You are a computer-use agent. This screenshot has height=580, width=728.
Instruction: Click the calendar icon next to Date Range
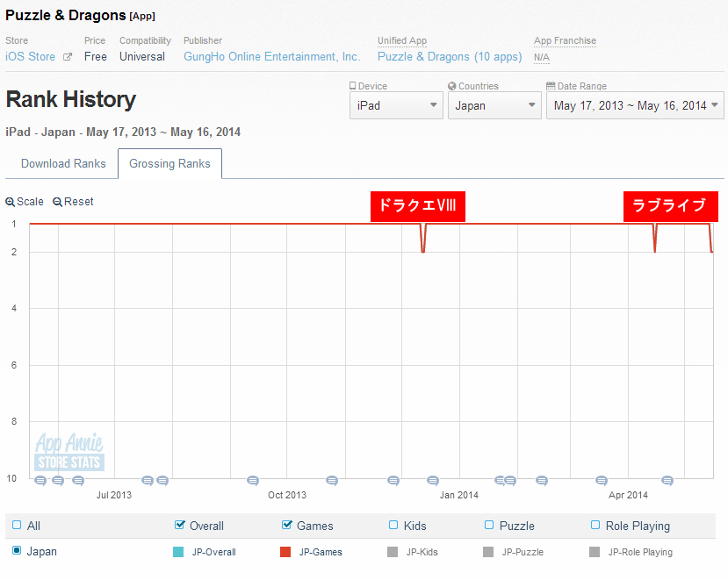551,86
